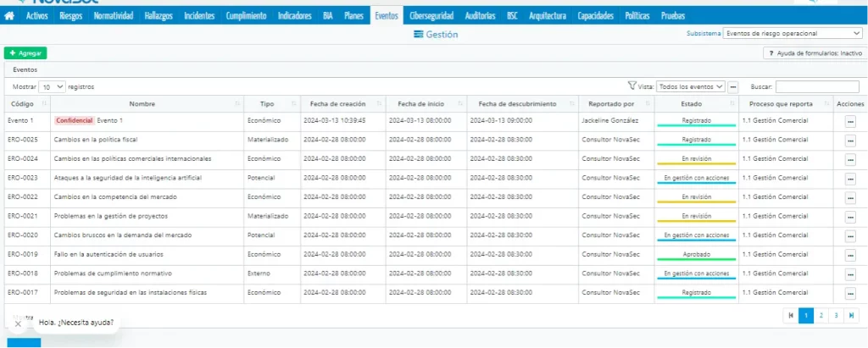The height and width of the screenshot is (348, 868).
Task: Click the Hola ¿Necesita ayuda? chat message
Action: point(76,323)
